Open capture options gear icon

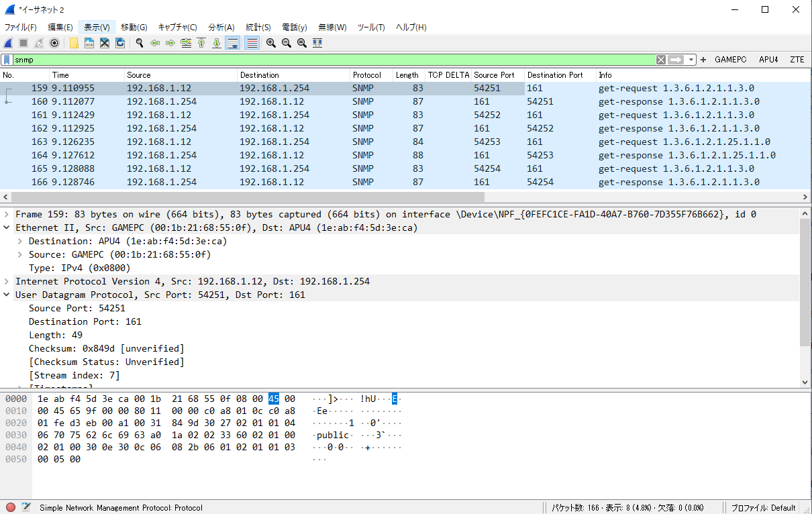point(54,43)
